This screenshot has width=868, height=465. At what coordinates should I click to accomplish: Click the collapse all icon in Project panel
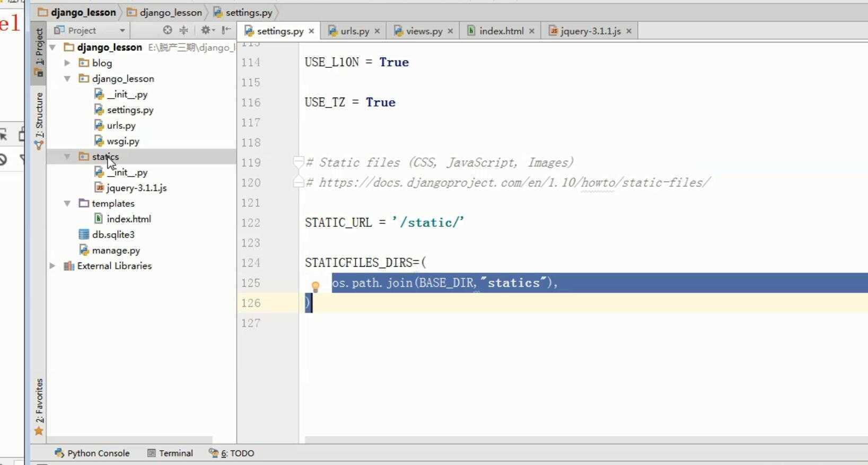pyautogui.click(x=183, y=30)
